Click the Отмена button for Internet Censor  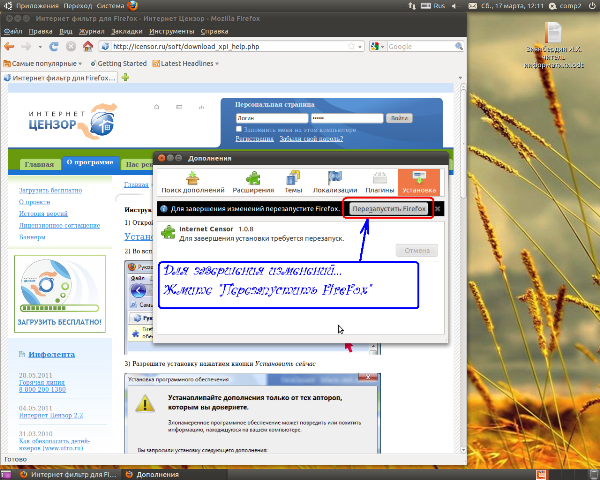click(x=417, y=250)
